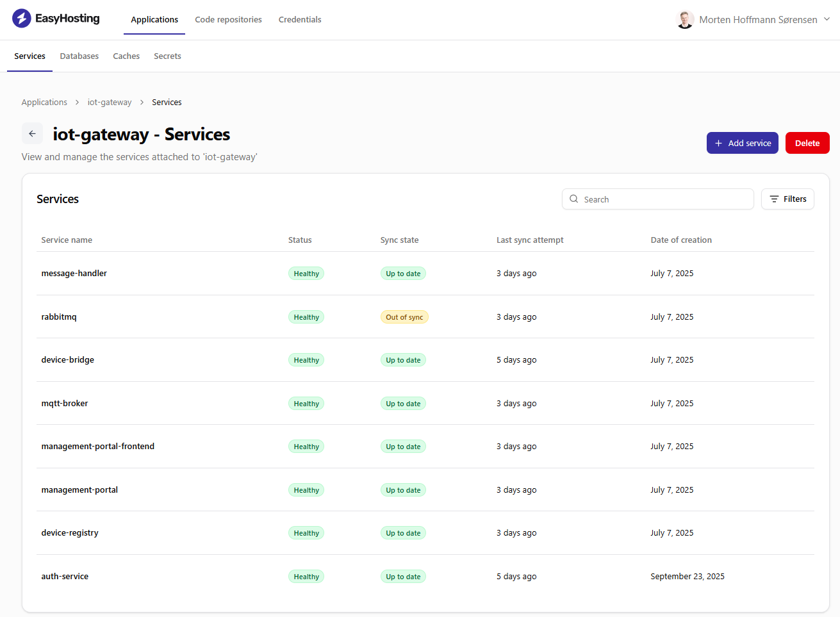Sort by the Service name column header
This screenshot has height=617, width=840.
(x=67, y=240)
